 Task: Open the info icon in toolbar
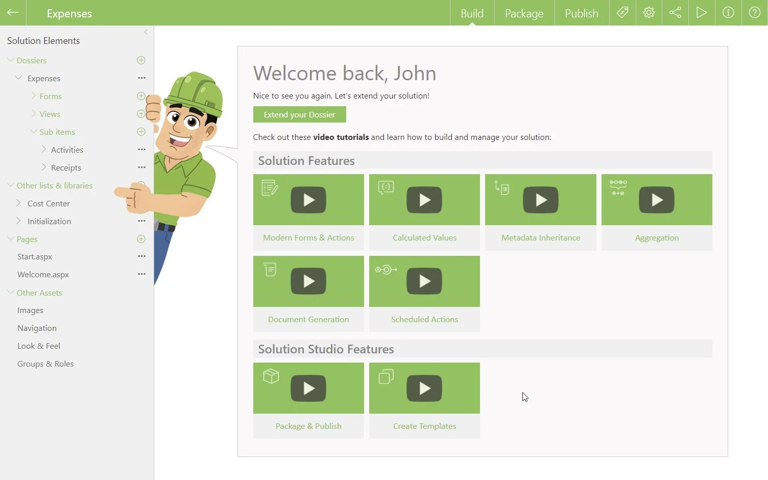tap(728, 13)
